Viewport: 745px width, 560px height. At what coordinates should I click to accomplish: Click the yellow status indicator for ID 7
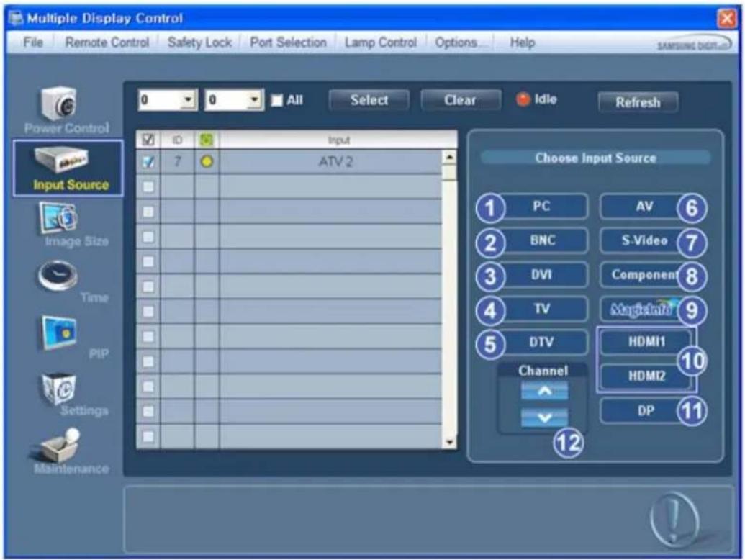[x=207, y=162]
